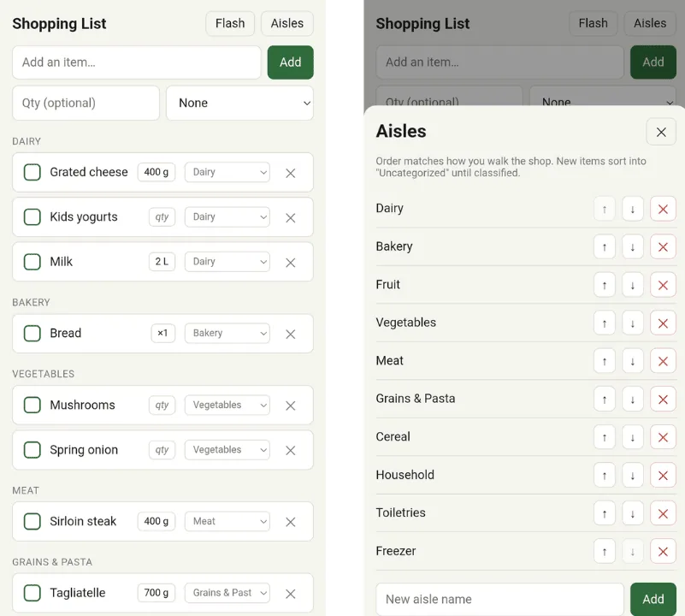The width and height of the screenshot is (685, 616).
Task: Move Fruit aisle up
Action: point(604,285)
